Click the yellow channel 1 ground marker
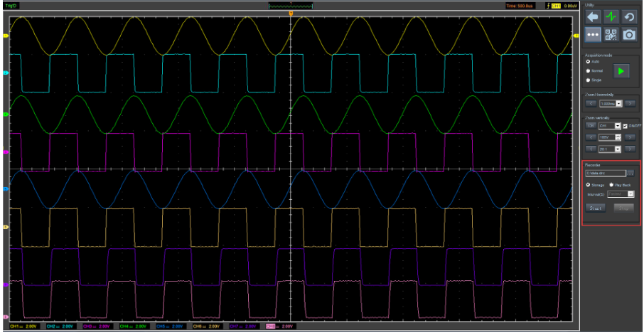This screenshot has width=644, height=335. 6,36
